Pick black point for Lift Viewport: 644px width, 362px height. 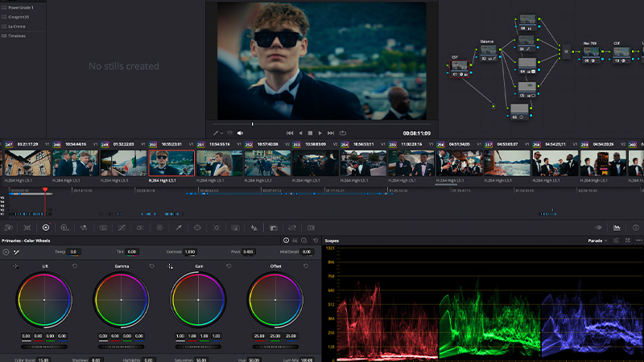[15, 266]
